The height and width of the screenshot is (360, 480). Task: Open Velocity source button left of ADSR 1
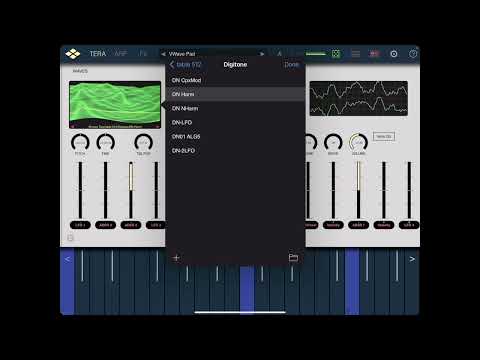click(333, 225)
